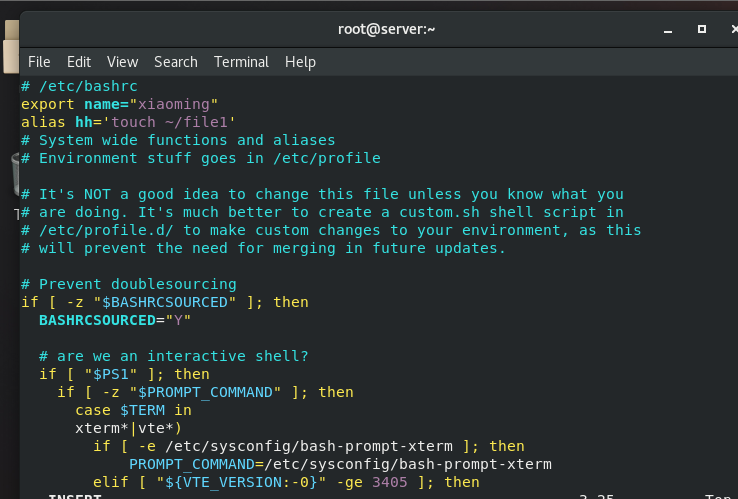Place cursor on BASHRCSOURCED="Y" line
This screenshot has width=738, height=499.
[x=114, y=320]
